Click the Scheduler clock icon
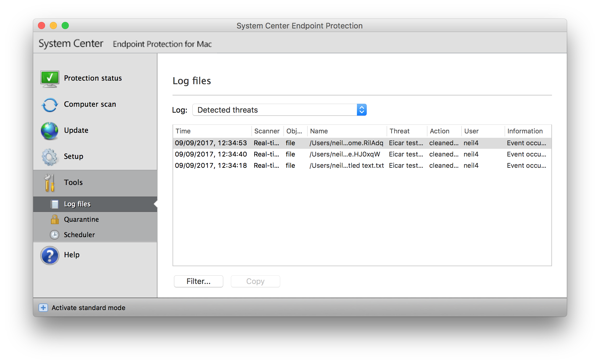 point(55,235)
